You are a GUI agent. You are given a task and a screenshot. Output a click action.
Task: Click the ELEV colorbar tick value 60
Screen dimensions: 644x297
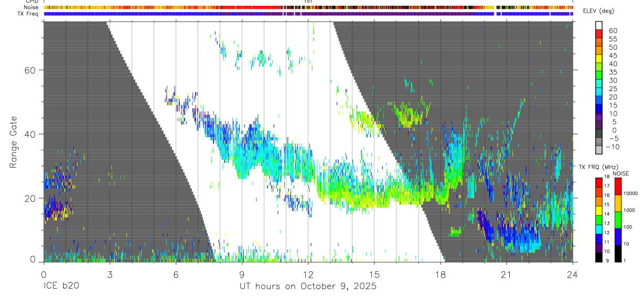[x=613, y=30]
